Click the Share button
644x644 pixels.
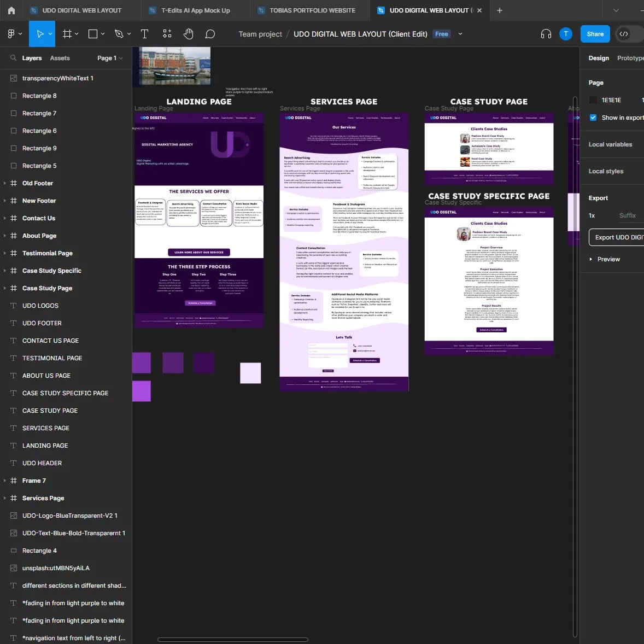595,34
